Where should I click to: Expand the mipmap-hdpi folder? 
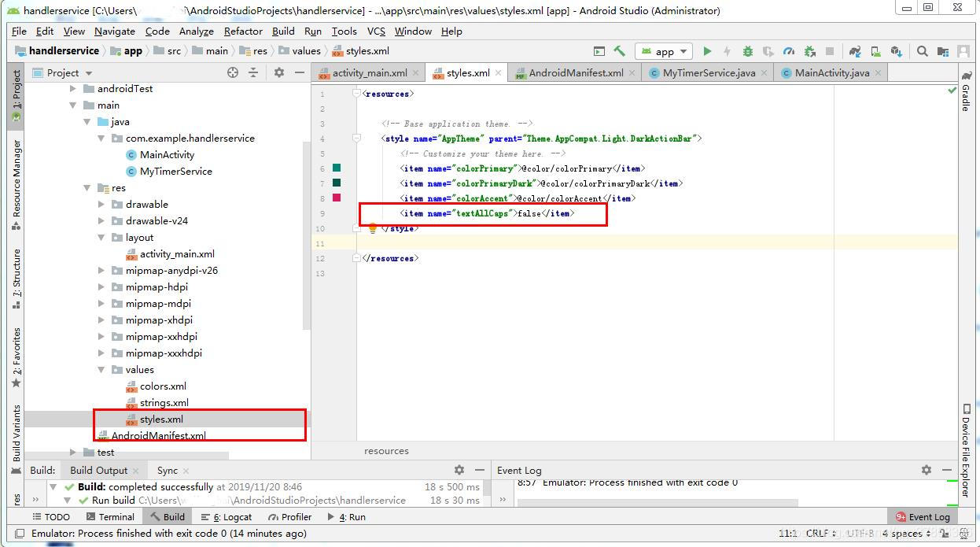(101, 287)
